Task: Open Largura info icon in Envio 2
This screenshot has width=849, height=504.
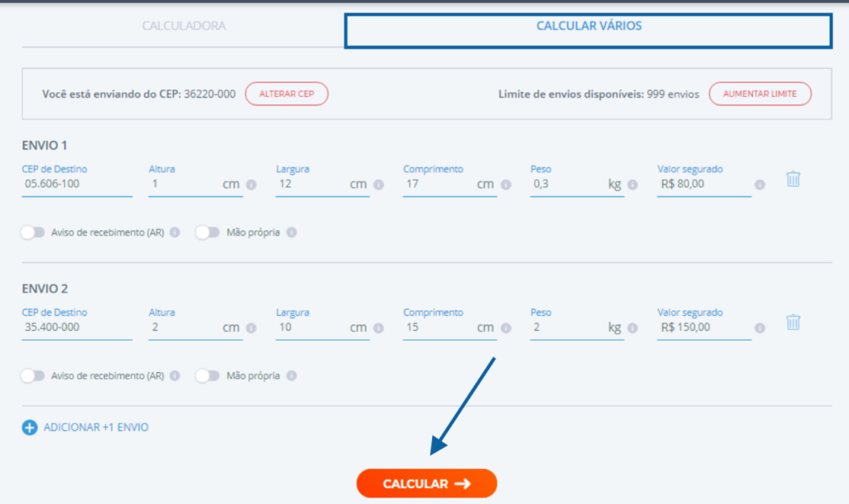Action: click(x=378, y=328)
